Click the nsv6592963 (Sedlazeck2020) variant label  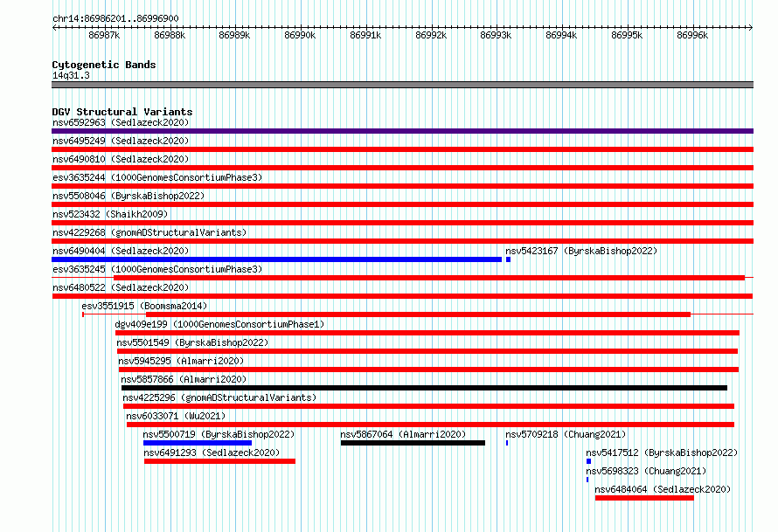[x=121, y=122]
